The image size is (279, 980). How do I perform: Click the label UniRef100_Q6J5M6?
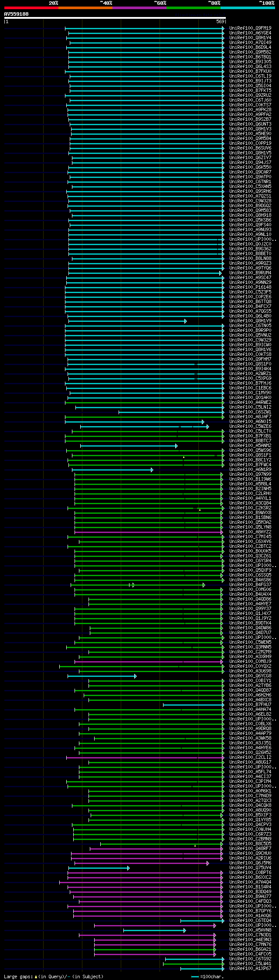point(250,863)
